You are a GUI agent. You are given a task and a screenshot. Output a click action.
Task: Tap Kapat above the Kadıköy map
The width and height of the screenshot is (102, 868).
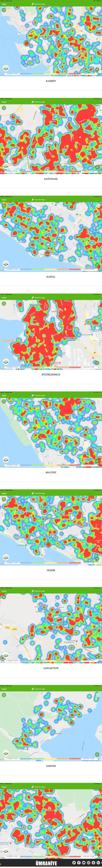click(4, 4)
